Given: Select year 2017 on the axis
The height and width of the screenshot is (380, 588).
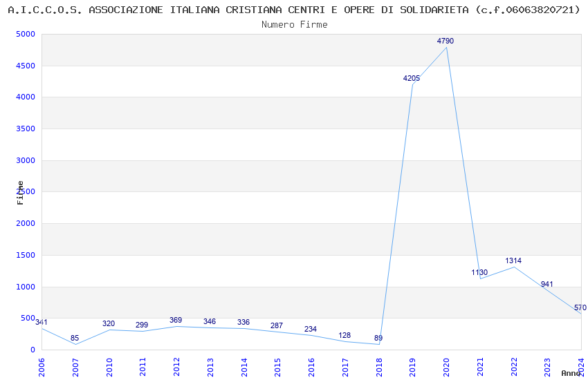Looking at the screenshot, I should [345, 367].
